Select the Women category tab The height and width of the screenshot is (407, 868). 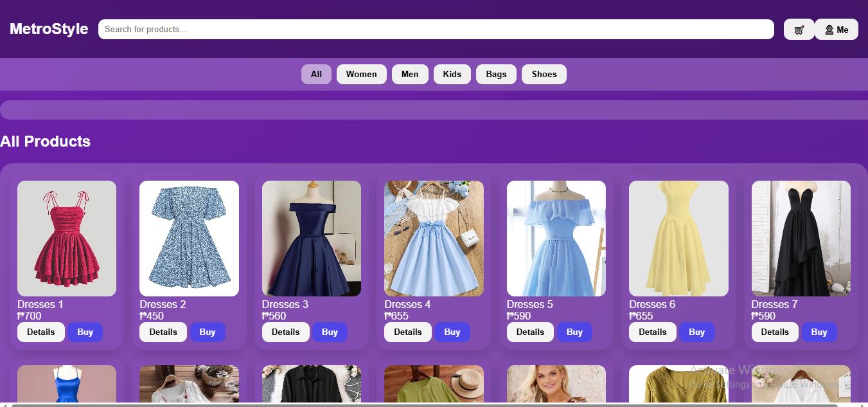361,74
